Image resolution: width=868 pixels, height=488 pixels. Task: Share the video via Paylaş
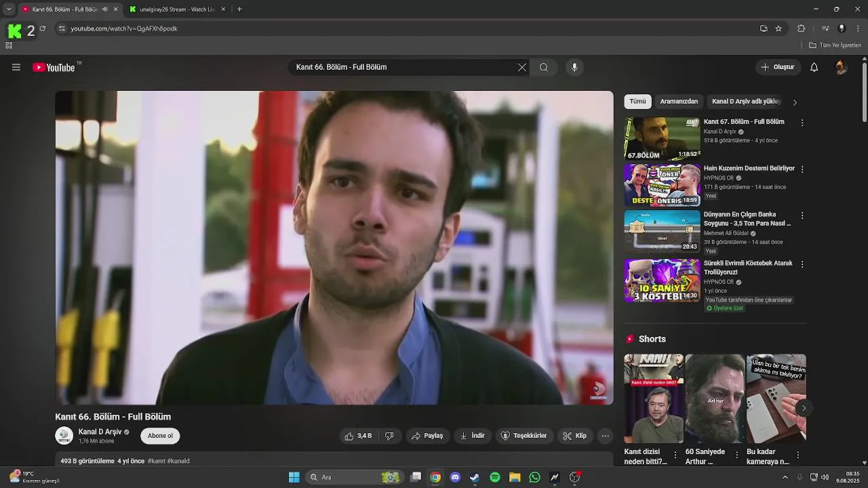click(x=427, y=436)
